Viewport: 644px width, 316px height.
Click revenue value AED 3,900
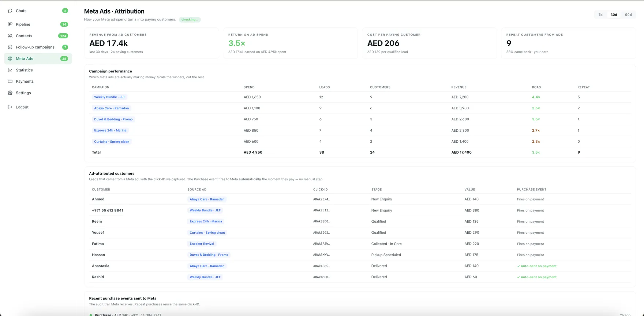coord(460,108)
